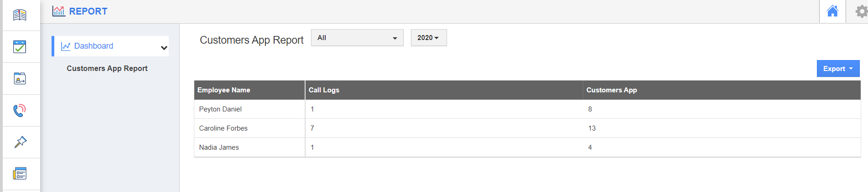
Task: Go to the Home icon
Action: [x=832, y=11]
